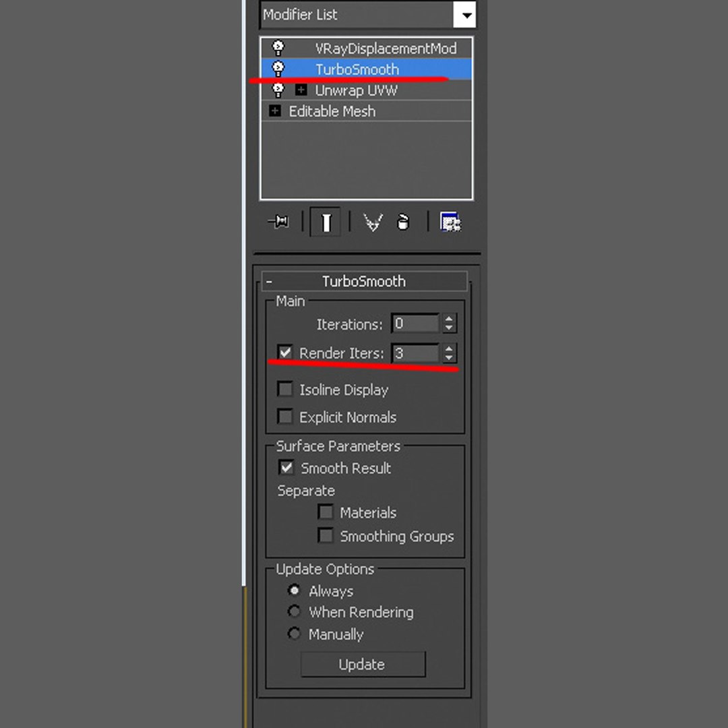Image resolution: width=728 pixels, height=728 pixels.
Task: Check Separate by Materials
Action: [326, 512]
